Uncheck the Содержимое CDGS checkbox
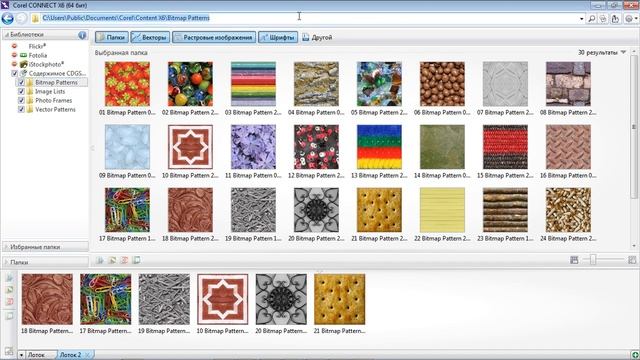Viewport: 640px width, 360px height. pos(14,73)
